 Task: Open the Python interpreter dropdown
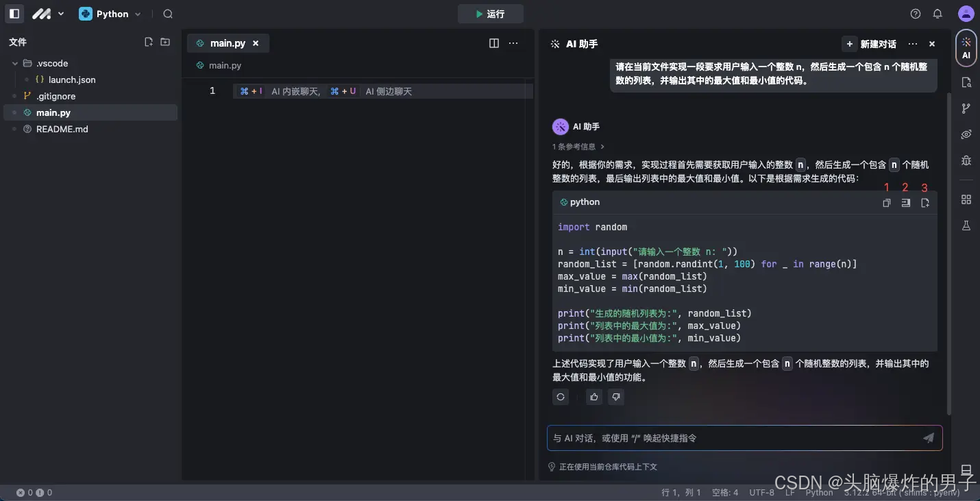coord(138,14)
